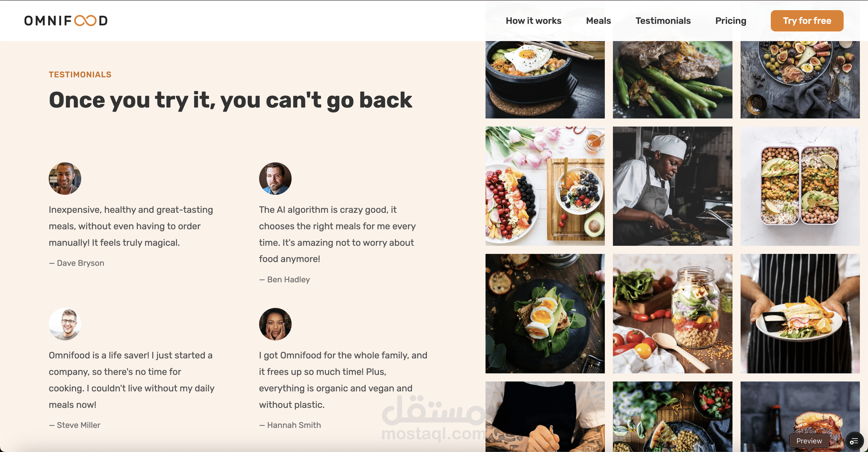Click Ben Hadley's round profile picture
The image size is (868, 452).
click(x=275, y=179)
